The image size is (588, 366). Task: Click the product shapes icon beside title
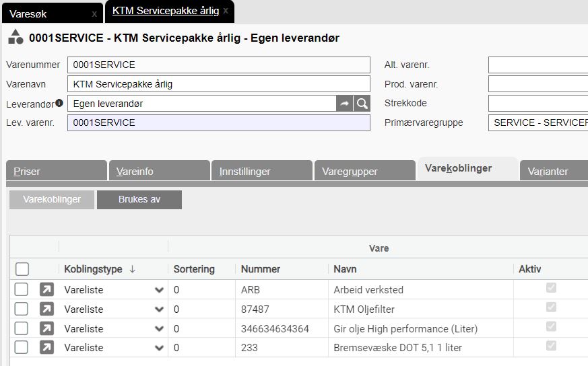click(15, 37)
